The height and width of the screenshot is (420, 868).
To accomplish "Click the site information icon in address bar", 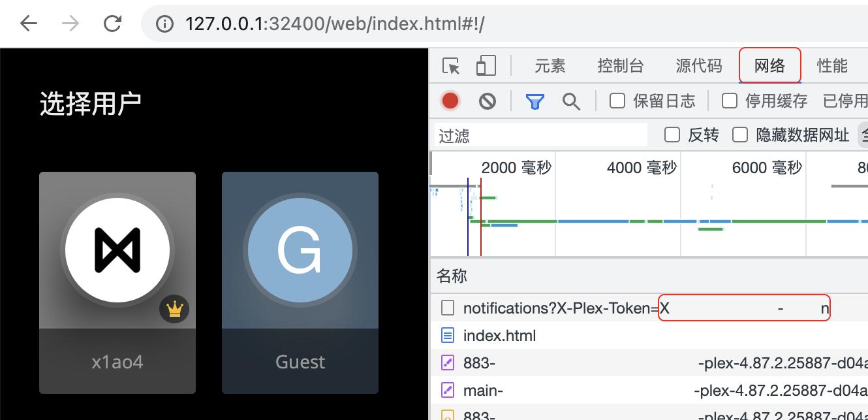I will point(164,24).
